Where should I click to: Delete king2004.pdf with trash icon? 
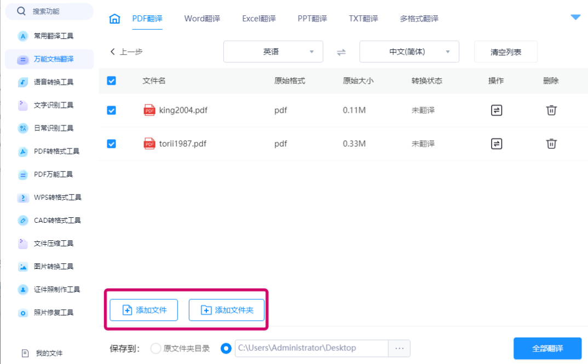tap(551, 110)
